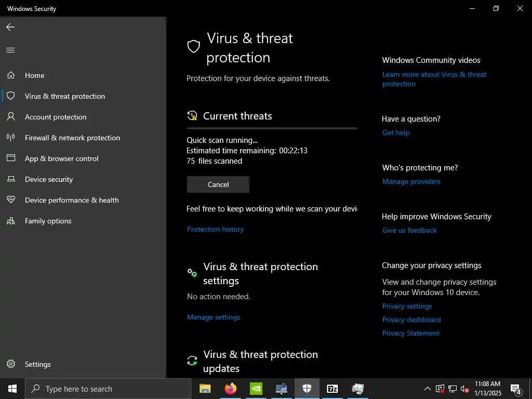
Task: Click Give us feedback link
Action: 409,230
